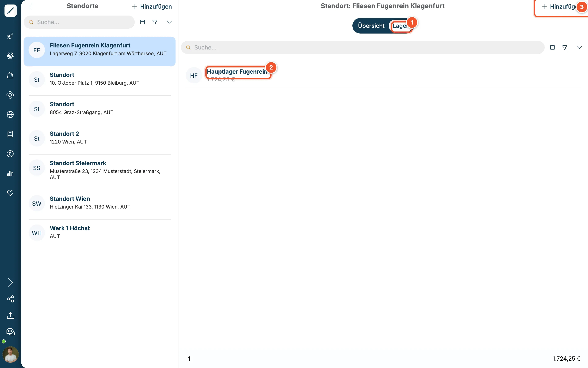
Task: Open the app logo home icon
Action: click(10, 10)
